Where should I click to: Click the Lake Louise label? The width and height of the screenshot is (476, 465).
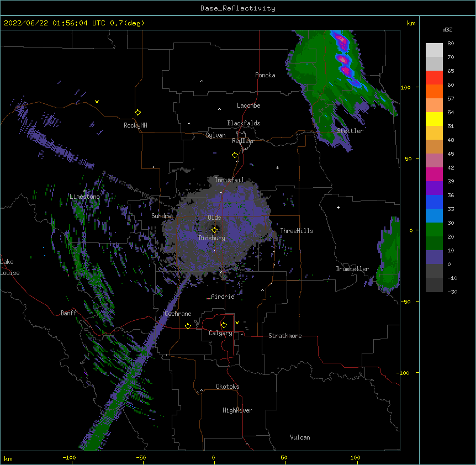10,267
